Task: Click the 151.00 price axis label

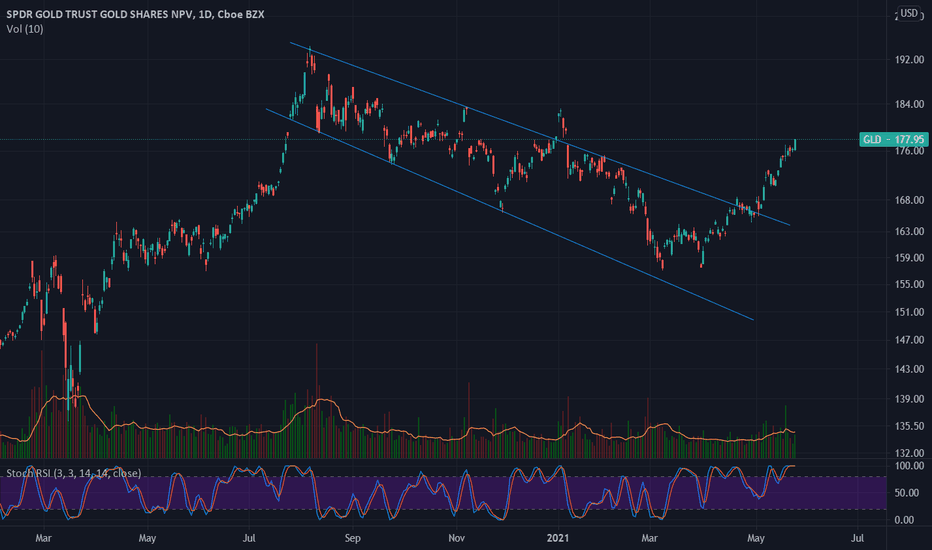Action: coord(909,312)
